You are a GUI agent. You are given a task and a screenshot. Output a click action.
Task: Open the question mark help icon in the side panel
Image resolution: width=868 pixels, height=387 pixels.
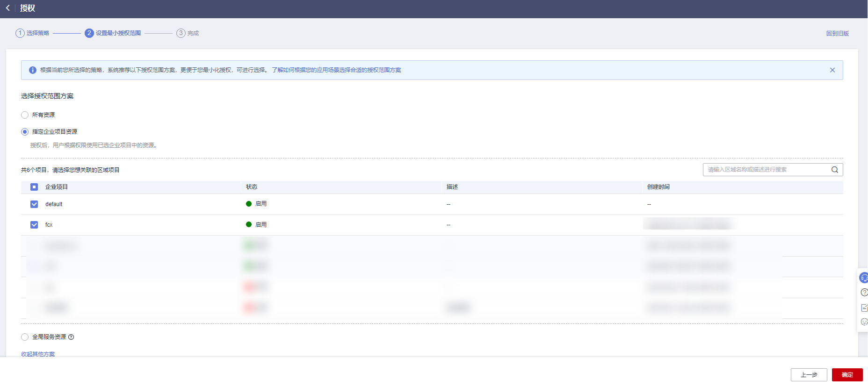pyautogui.click(x=864, y=293)
